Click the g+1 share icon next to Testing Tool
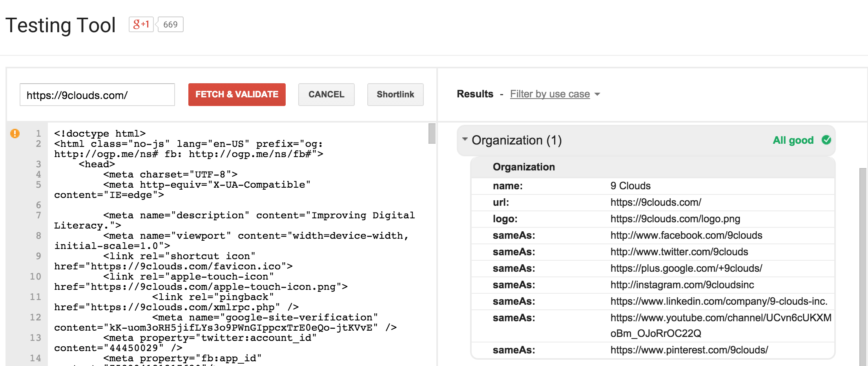Screen dimensions: 868x366 140,24
